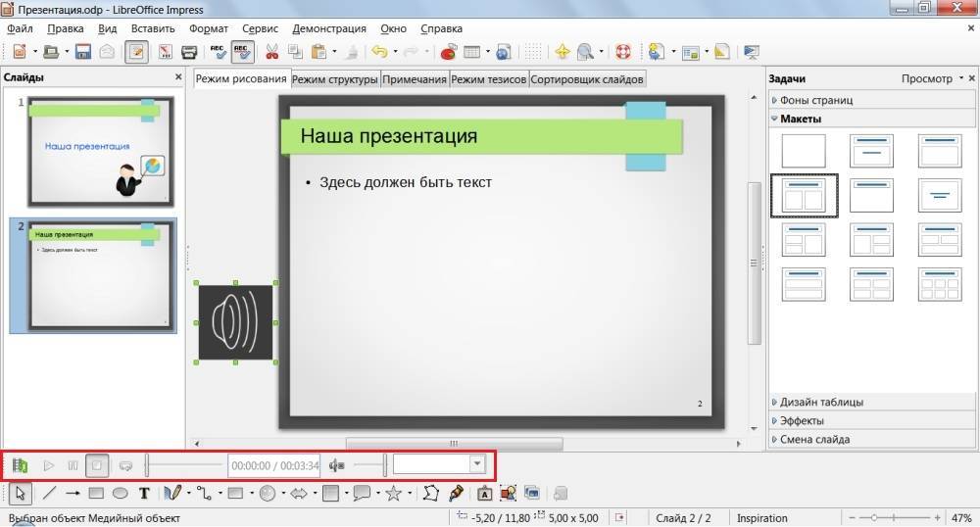This screenshot has width=980, height=527.
Task: Click the Zoom magnifier icon
Action: [x=586, y=52]
